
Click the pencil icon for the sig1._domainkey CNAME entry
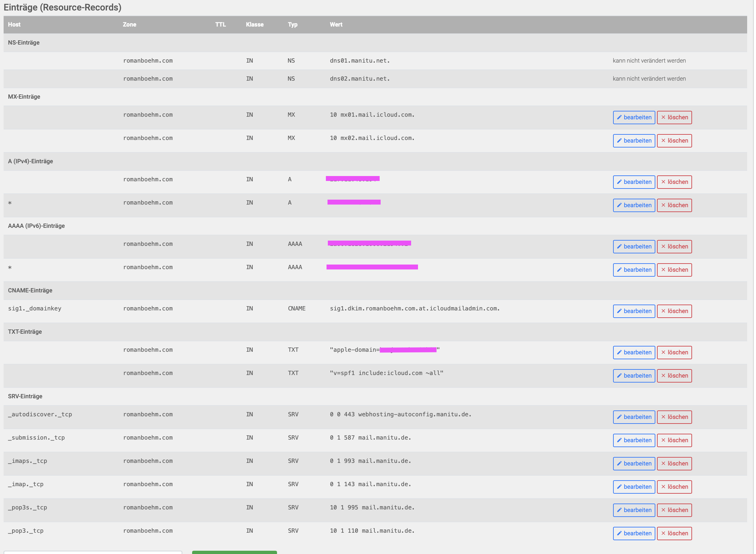[620, 311]
